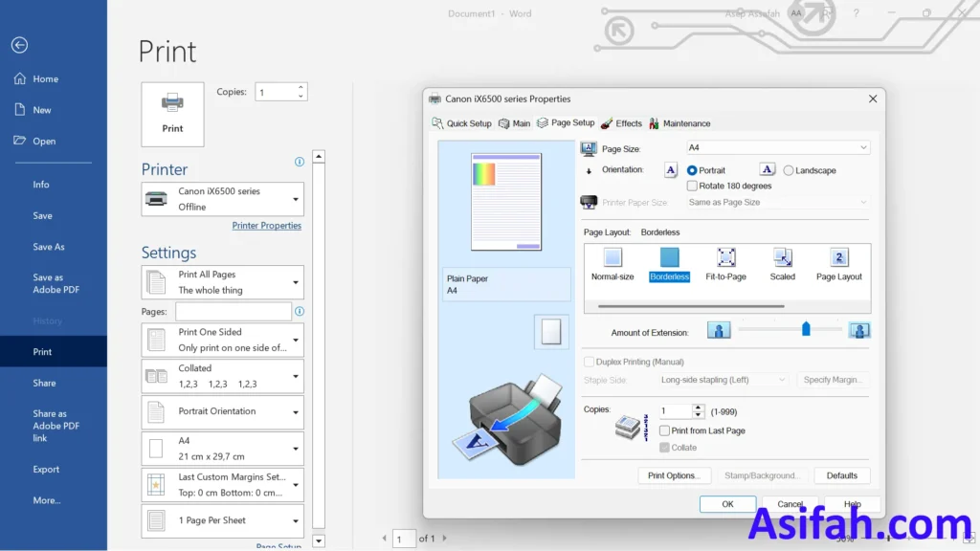
Task: Switch to Effects tab
Action: [621, 123]
